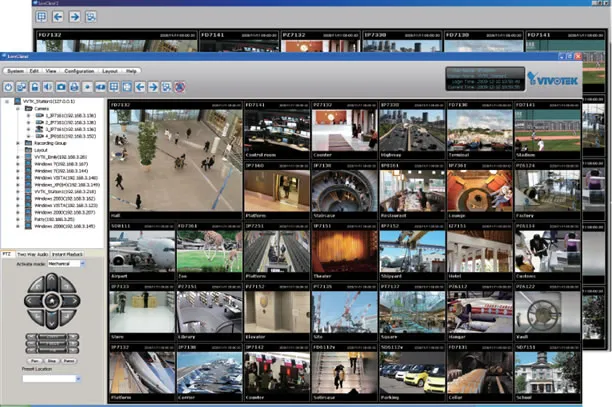Select the Zoo camera view with giraffes

pyautogui.click(x=209, y=251)
